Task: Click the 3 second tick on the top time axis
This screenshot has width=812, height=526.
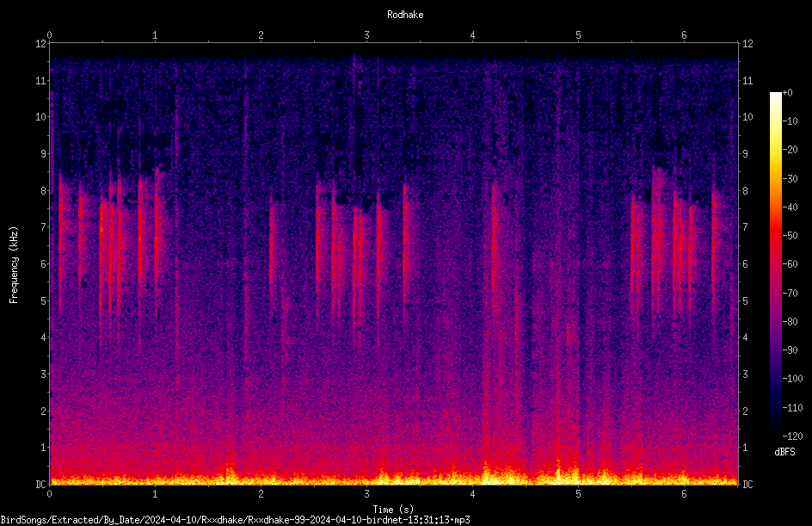Action: tap(366, 35)
